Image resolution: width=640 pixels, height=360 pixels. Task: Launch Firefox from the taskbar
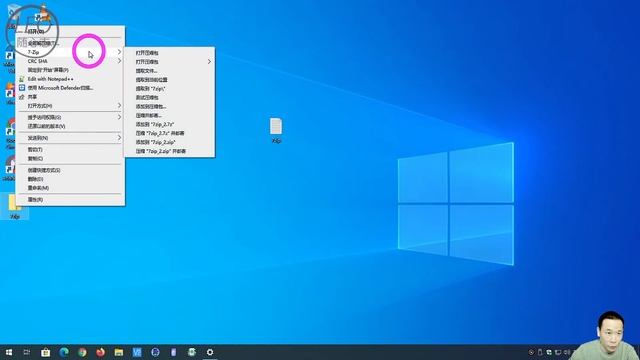coord(100,352)
